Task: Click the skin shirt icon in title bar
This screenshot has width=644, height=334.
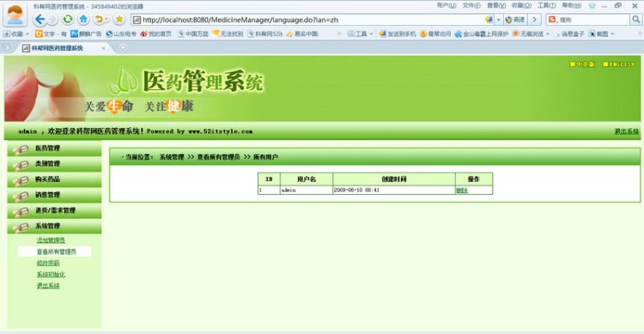Action: click(592, 6)
